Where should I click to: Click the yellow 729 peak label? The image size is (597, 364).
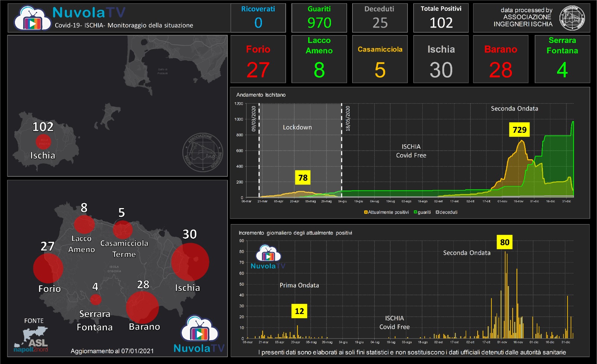coord(519,130)
